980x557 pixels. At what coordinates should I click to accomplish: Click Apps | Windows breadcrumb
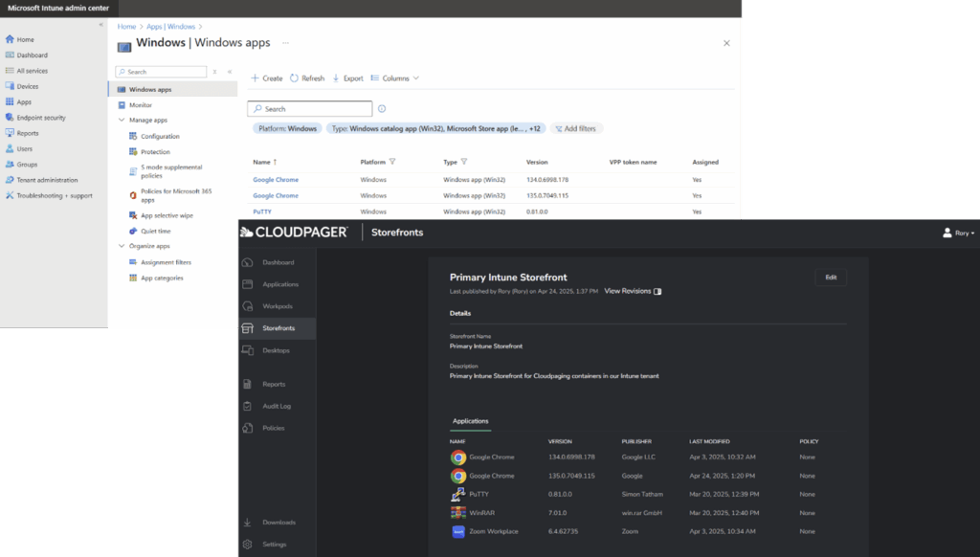point(170,27)
